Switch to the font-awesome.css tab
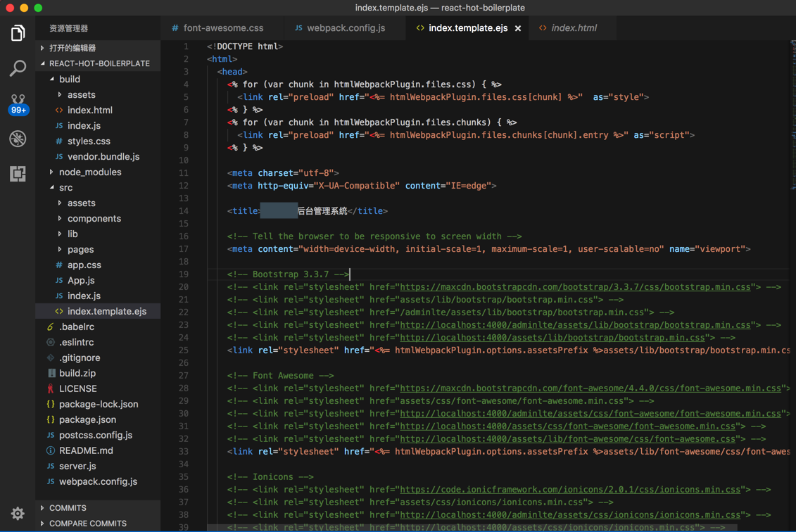Image resolution: width=796 pixels, height=532 pixels. (222, 28)
